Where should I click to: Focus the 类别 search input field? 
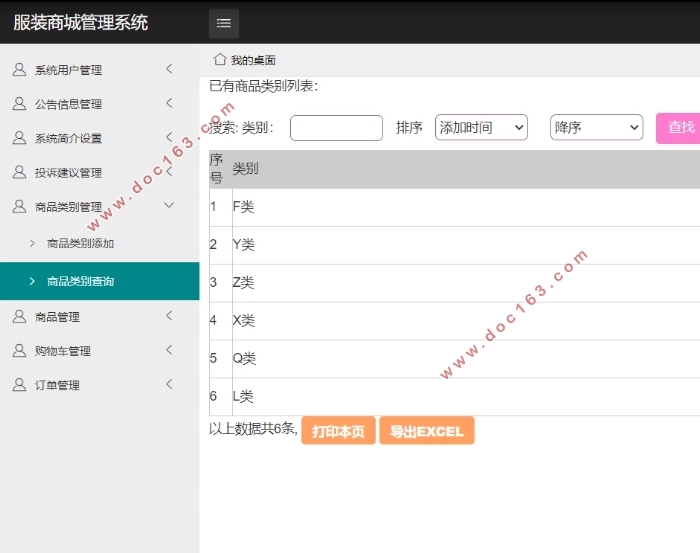[336, 128]
